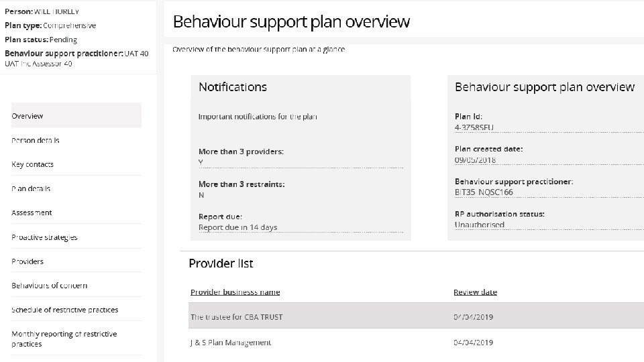Open the Assessment section
Image resolution: width=644 pixels, height=362 pixels.
(32, 213)
